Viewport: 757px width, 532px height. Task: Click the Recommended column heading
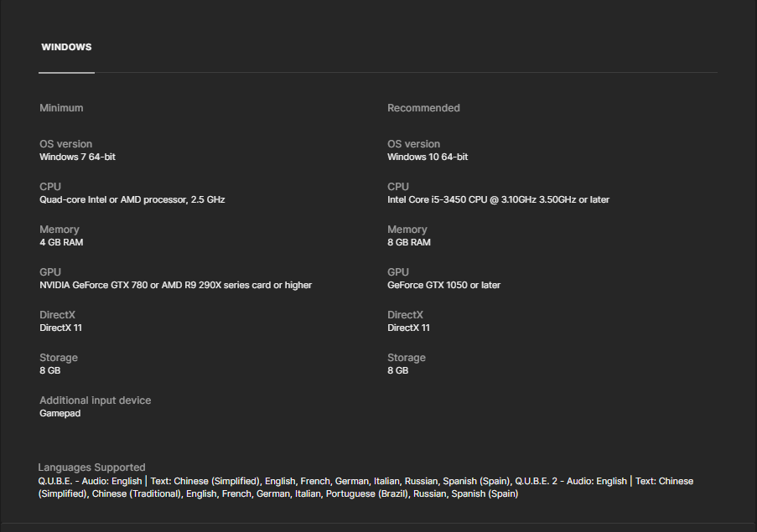(x=423, y=108)
